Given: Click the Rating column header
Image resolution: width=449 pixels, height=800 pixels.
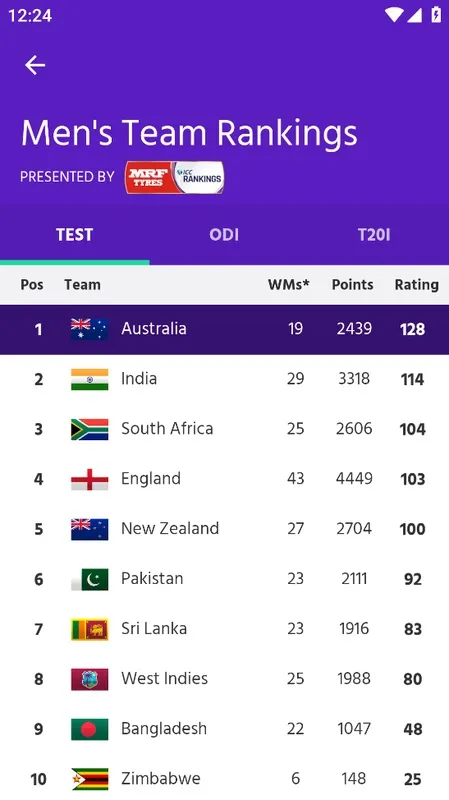Looking at the screenshot, I should tap(416, 285).
